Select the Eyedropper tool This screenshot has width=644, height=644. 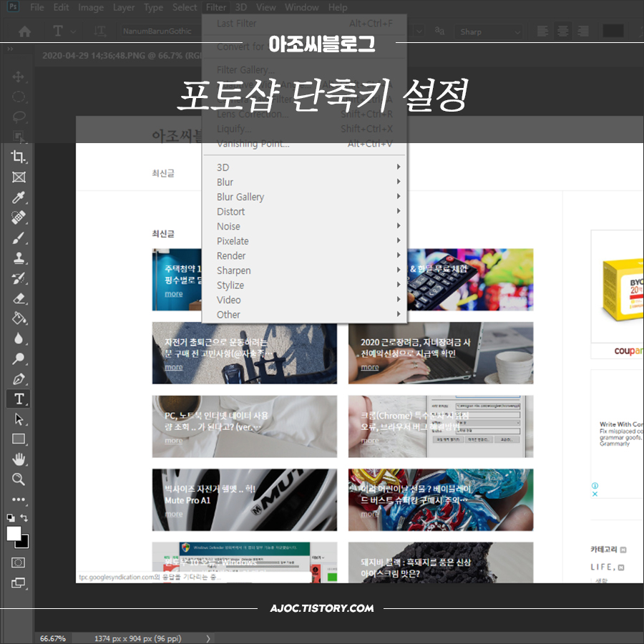(x=19, y=197)
